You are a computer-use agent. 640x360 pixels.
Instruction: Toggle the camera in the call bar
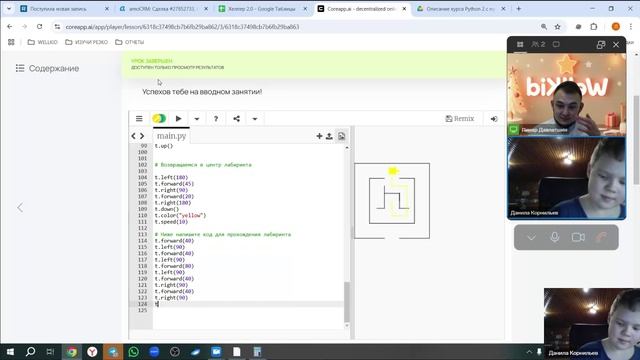point(578,237)
